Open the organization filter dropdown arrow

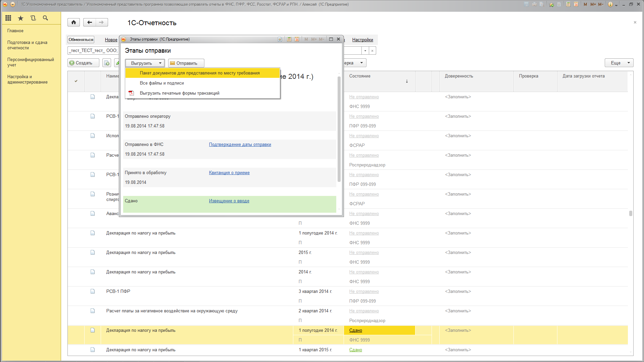click(x=365, y=51)
